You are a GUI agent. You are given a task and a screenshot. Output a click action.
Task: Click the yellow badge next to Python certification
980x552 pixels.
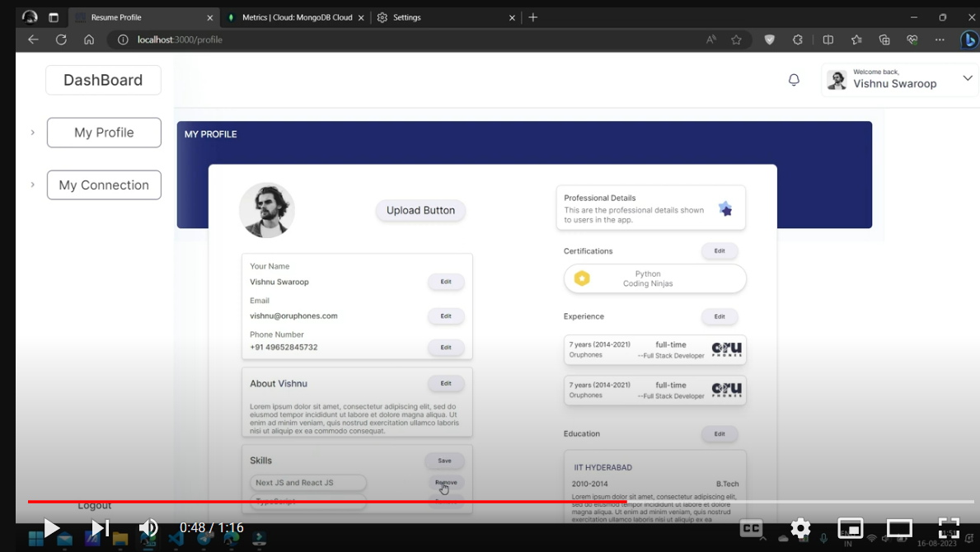point(582,278)
